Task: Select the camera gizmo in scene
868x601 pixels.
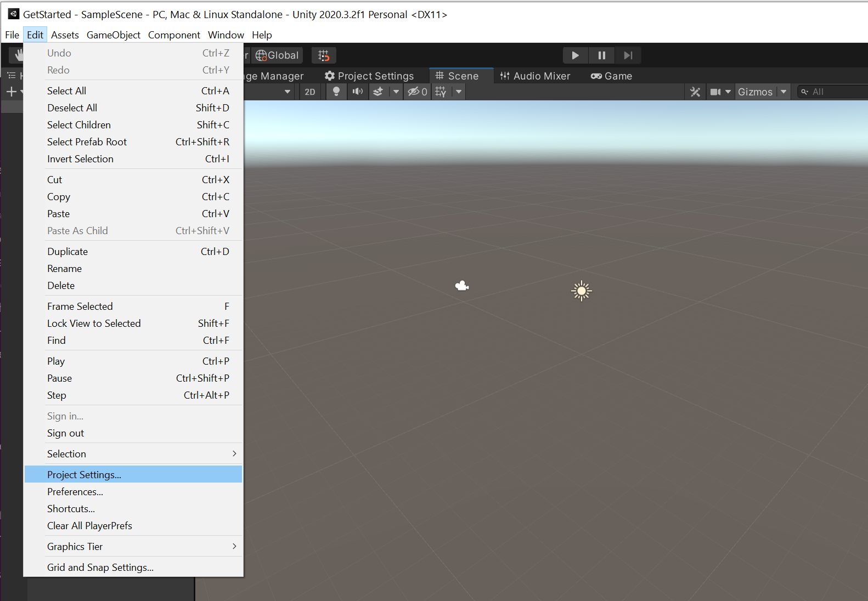Action: click(462, 286)
